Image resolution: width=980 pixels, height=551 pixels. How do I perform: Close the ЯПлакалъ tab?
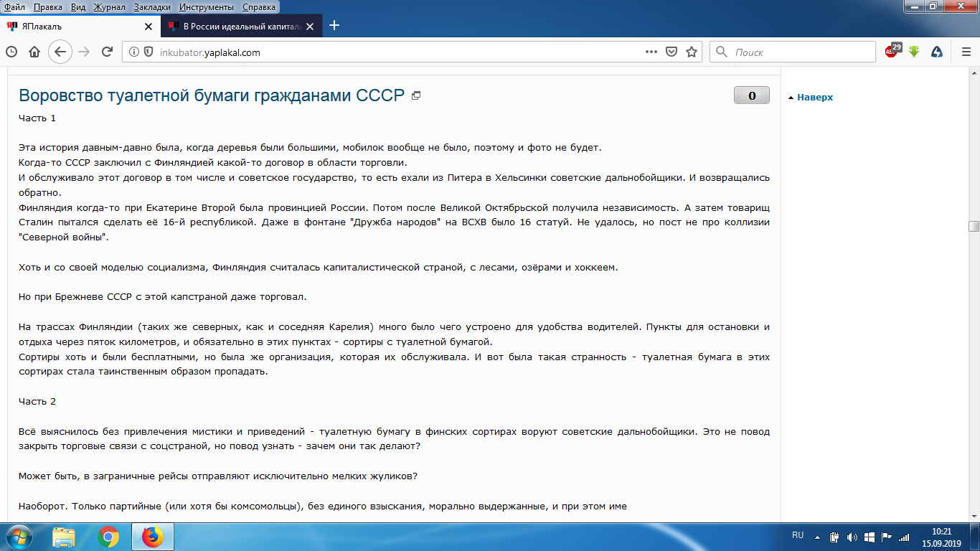(149, 26)
